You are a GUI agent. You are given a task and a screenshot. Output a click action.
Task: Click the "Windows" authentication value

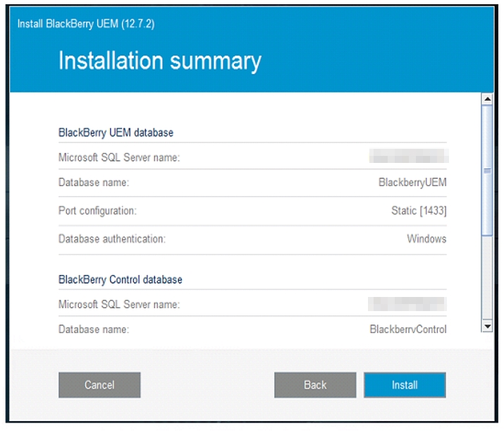426,239
